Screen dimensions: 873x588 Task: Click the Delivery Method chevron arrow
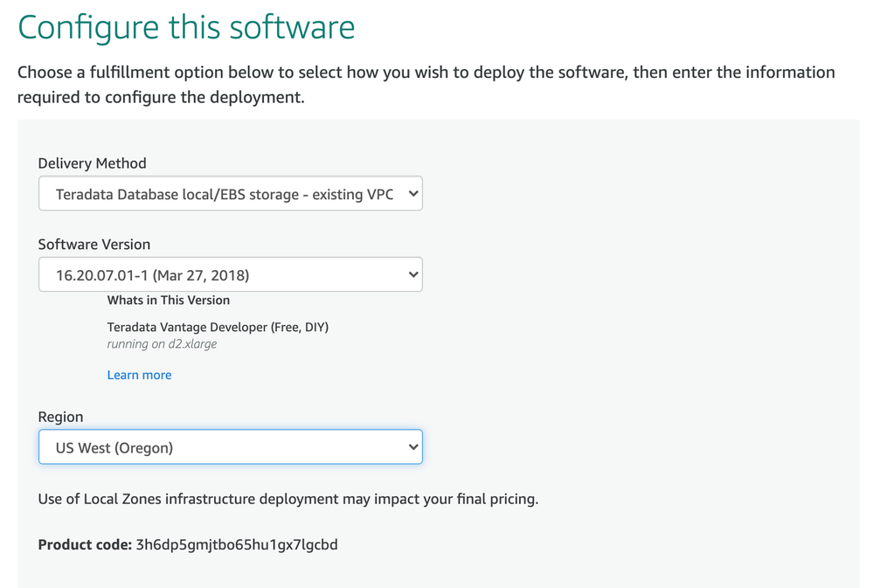[x=413, y=194]
